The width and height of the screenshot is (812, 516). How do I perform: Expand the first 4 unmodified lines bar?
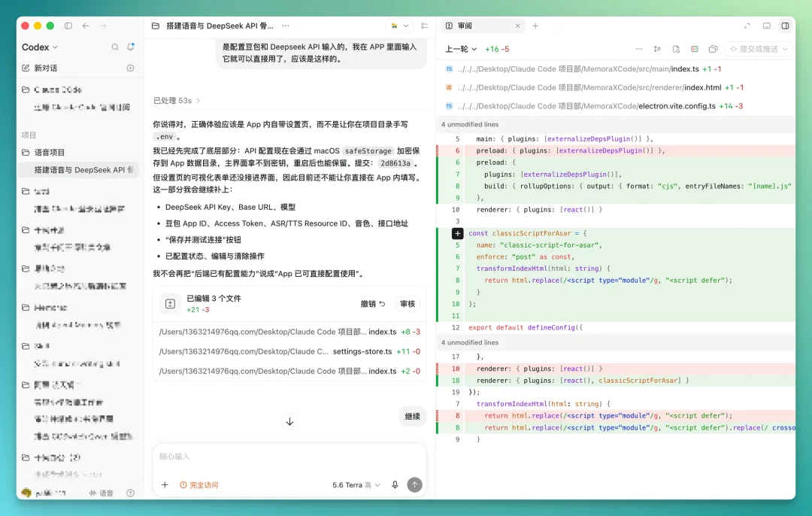click(616, 124)
